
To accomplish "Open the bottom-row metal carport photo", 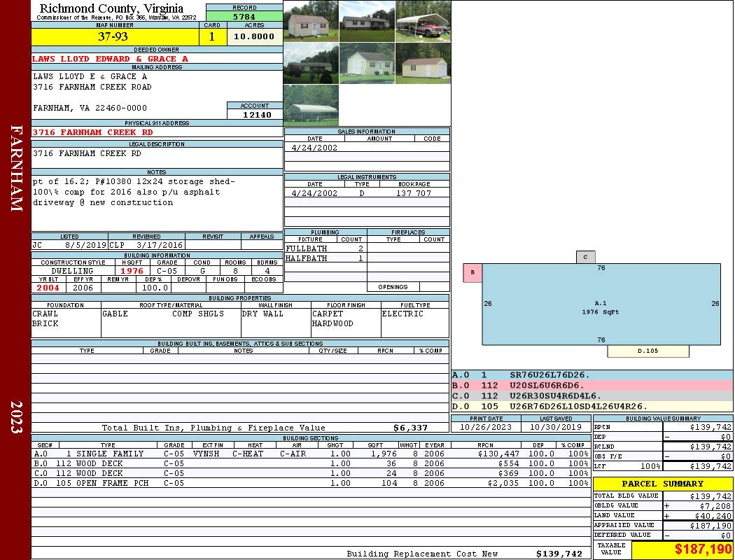I will [311, 105].
